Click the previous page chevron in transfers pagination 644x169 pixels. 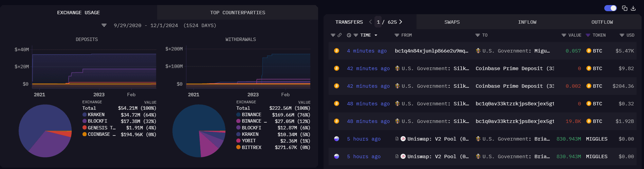[370, 22]
